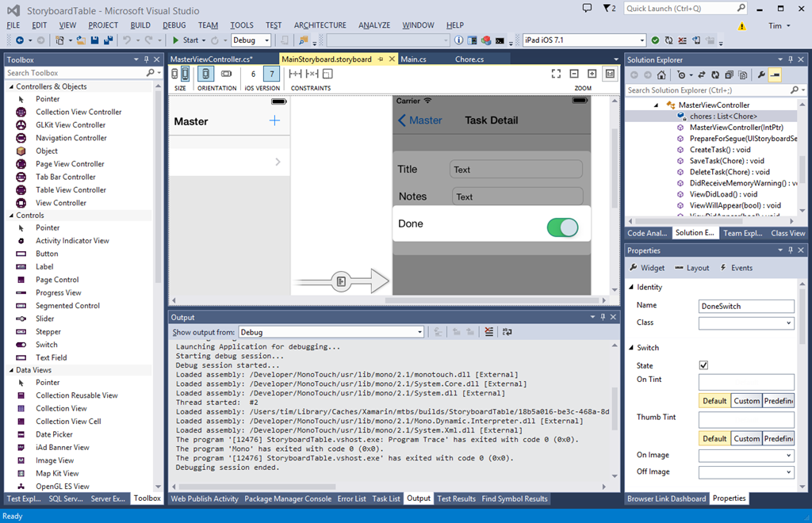The height and width of the screenshot is (523, 812).
Task: Click the plus button on the Master screen
Action: (274, 121)
